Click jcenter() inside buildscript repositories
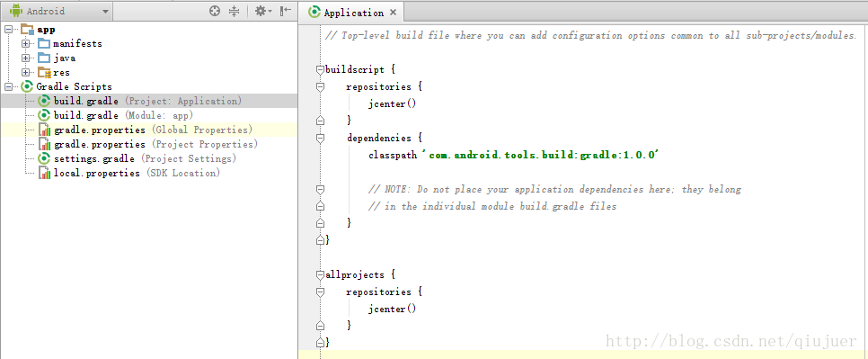868x359 pixels. point(393,104)
